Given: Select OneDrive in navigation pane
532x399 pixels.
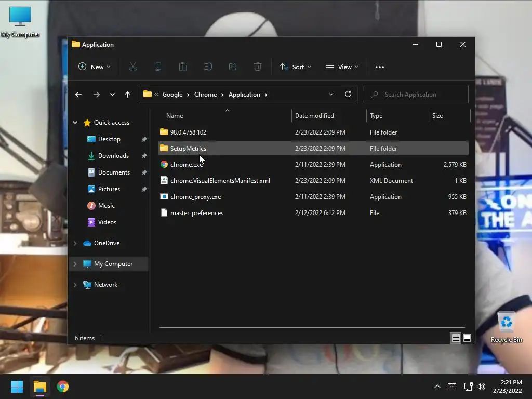Looking at the screenshot, I should coord(107,243).
